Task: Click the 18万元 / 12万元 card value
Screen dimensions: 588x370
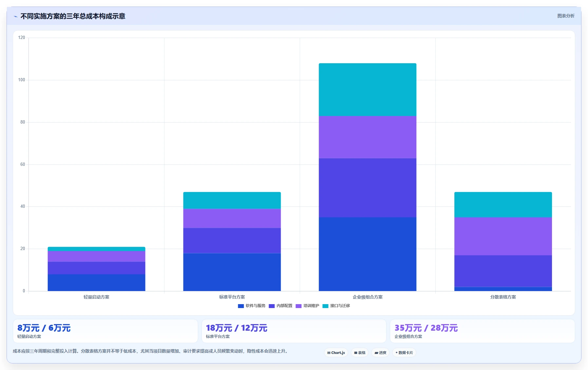Action: pyautogui.click(x=237, y=328)
